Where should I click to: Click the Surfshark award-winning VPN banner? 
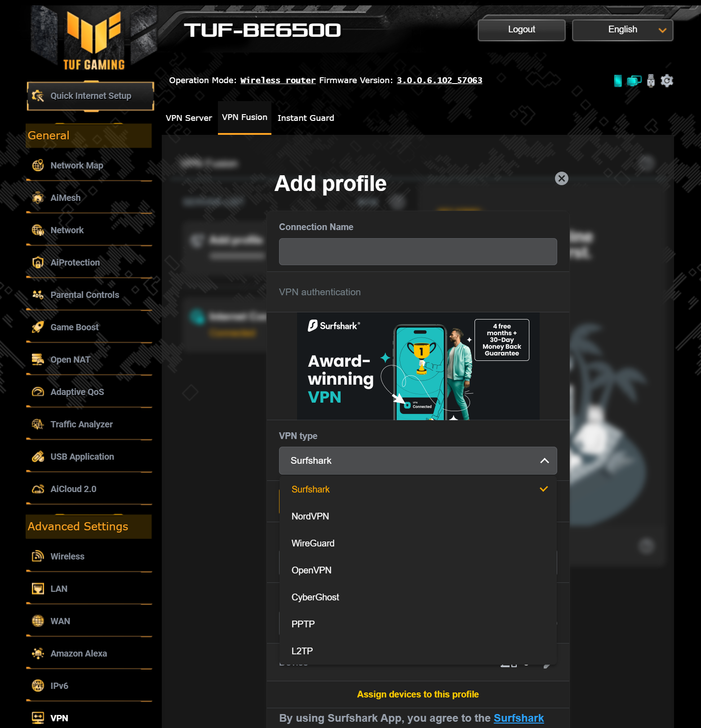click(418, 366)
